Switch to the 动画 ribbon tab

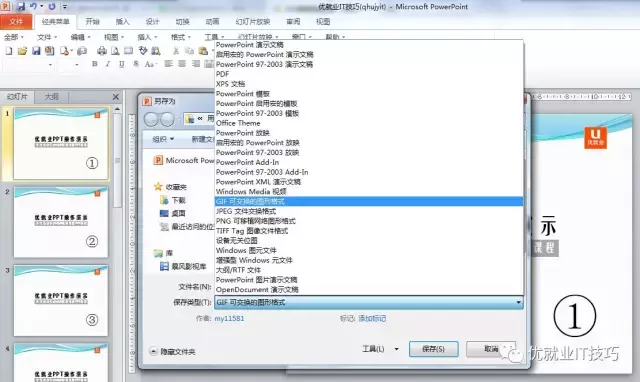pyautogui.click(x=212, y=22)
